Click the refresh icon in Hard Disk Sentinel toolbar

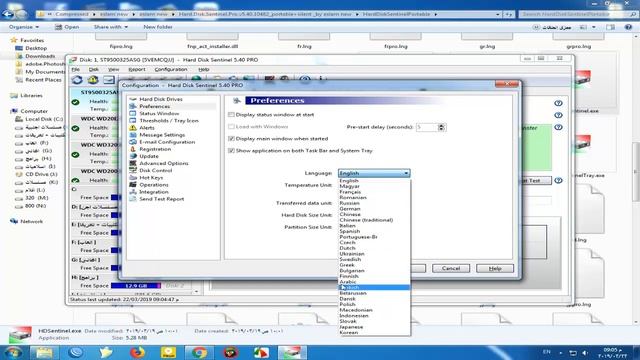tap(77, 80)
